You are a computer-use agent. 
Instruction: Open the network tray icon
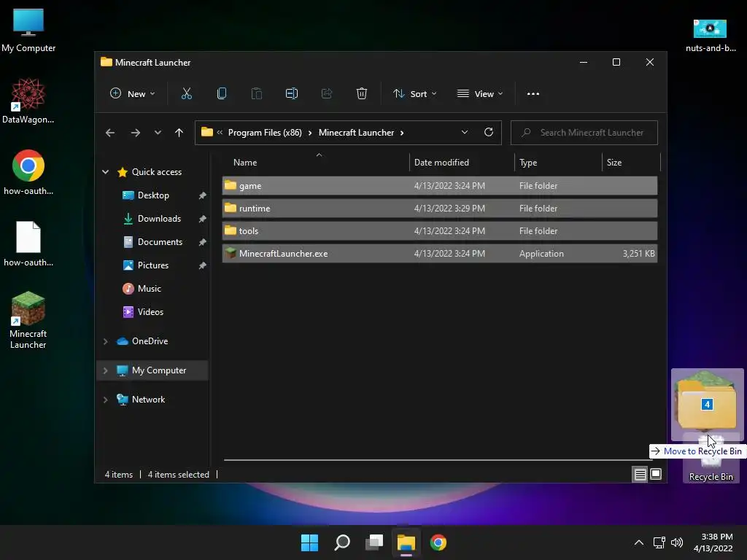click(x=659, y=542)
